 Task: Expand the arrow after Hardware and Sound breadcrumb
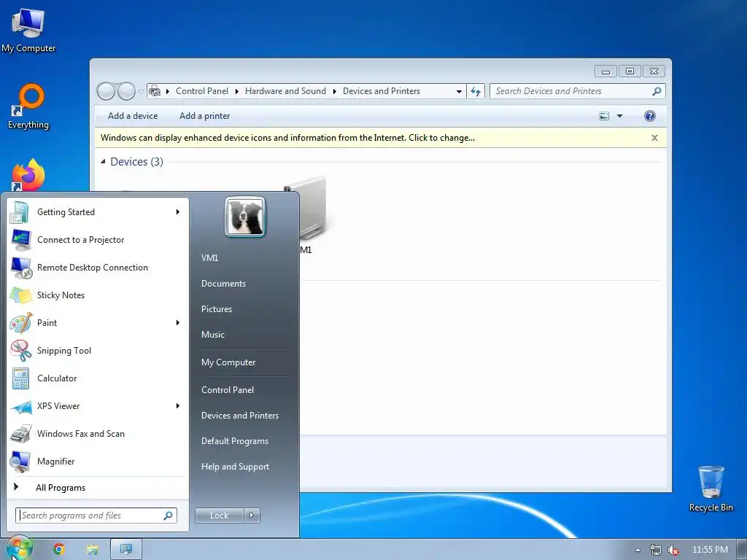[334, 91]
